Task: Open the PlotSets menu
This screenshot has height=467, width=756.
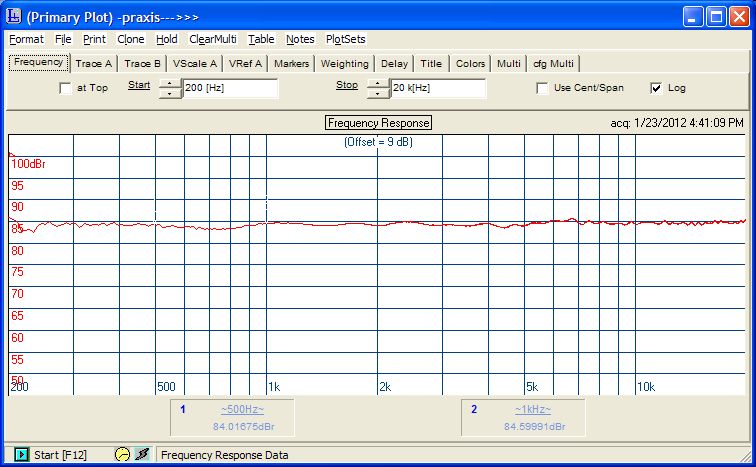Action: 346,39
